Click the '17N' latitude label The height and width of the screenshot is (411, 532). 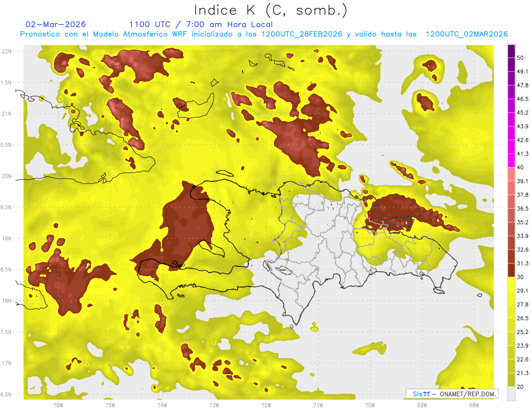pyautogui.click(x=7, y=363)
